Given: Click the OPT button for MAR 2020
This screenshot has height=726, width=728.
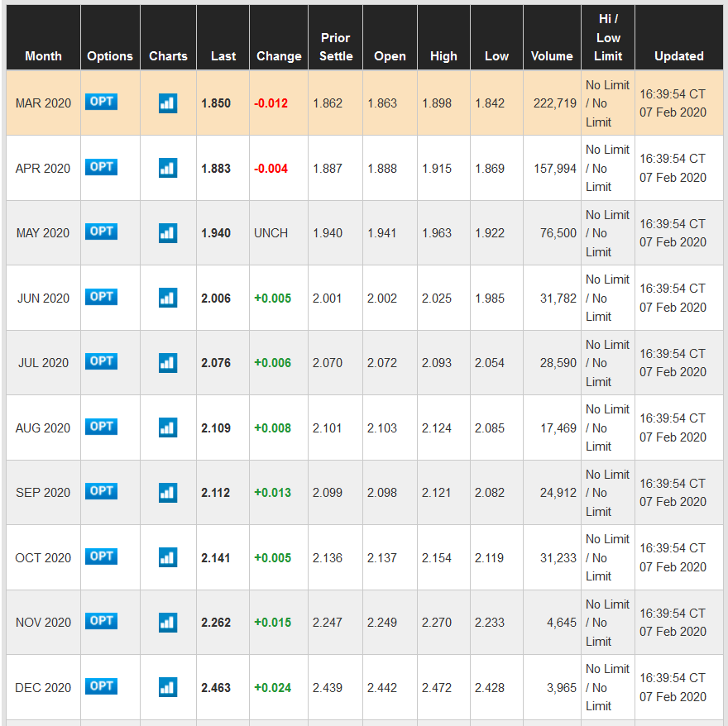Looking at the screenshot, I should pos(102,102).
